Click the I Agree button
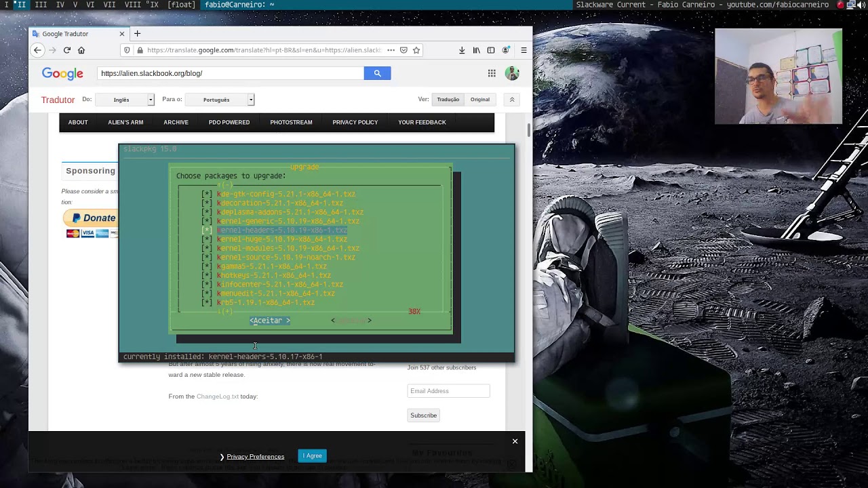The height and width of the screenshot is (488, 868). (312, 455)
